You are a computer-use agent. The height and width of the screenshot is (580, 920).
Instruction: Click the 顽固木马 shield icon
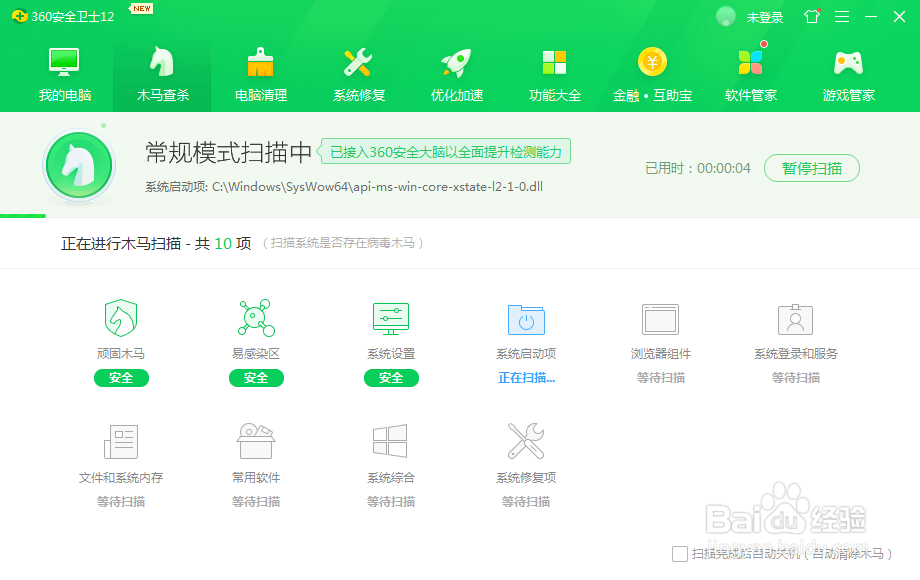(x=121, y=318)
